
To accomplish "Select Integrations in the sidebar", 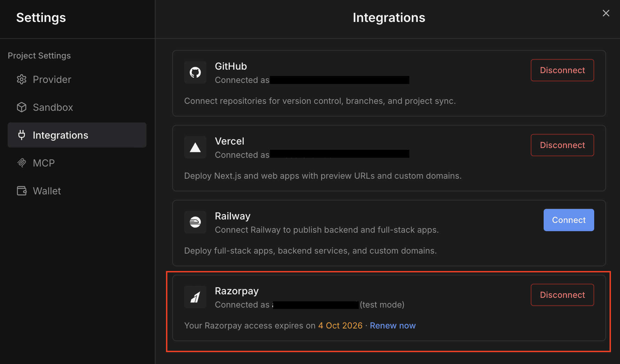I will pyautogui.click(x=77, y=135).
